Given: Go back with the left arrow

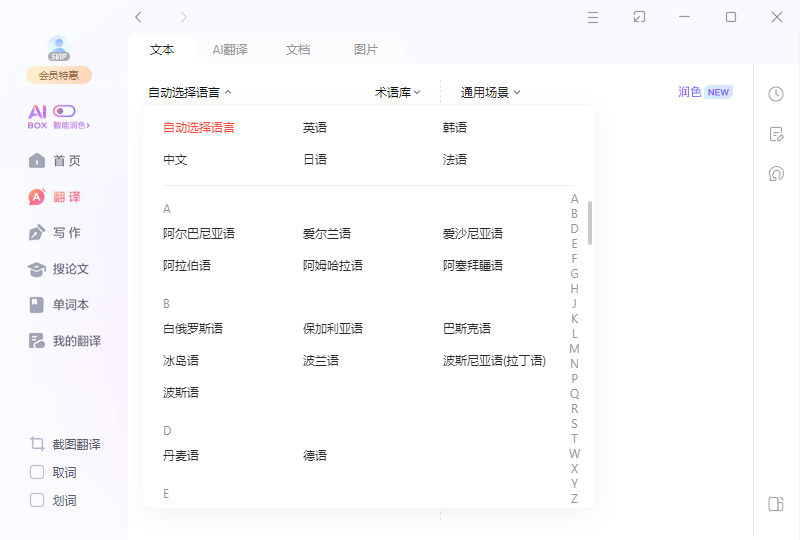Looking at the screenshot, I should click(138, 17).
